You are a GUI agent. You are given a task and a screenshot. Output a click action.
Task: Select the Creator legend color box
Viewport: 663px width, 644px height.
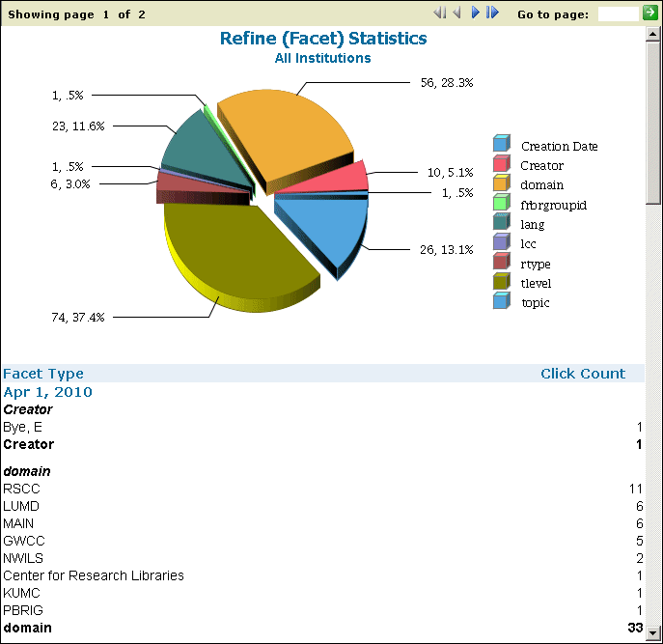click(501, 165)
